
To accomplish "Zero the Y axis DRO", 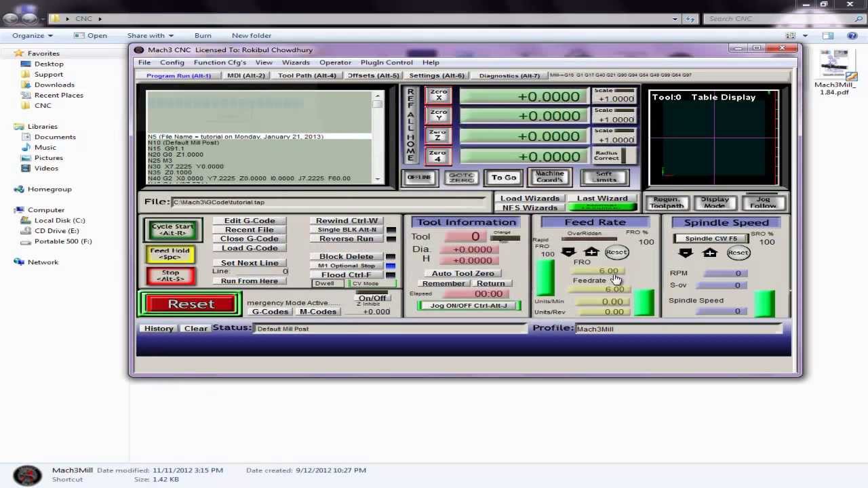I will 438,115.
